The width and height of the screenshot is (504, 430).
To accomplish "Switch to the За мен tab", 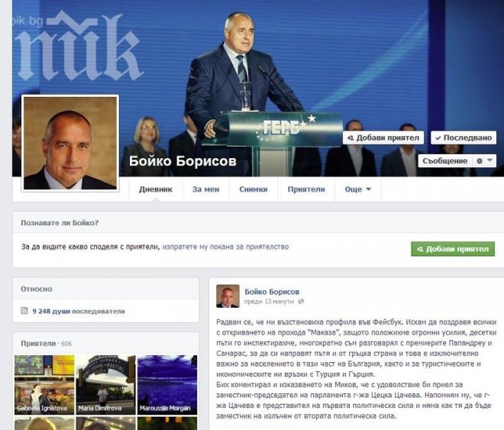I will pyautogui.click(x=205, y=189).
